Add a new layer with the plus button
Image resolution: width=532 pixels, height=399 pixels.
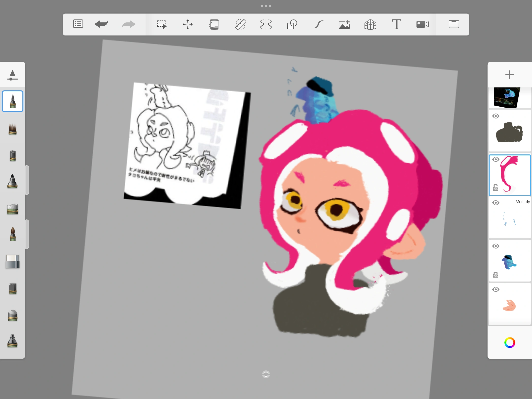tap(510, 74)
